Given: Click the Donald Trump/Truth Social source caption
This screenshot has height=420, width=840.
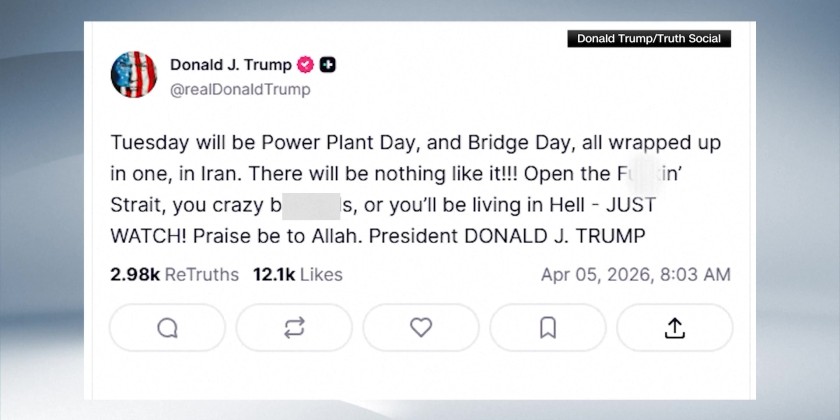Looking at the screenshot, I should click(x=649, y=39).
